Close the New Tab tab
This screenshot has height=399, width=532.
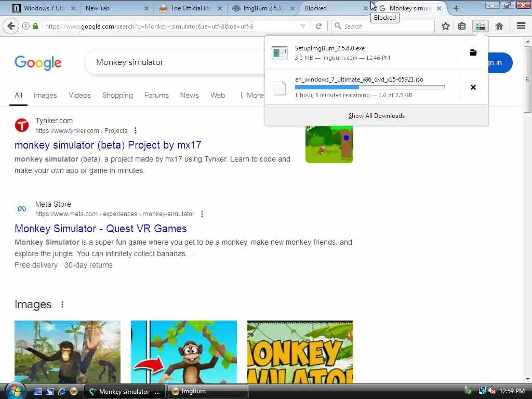[x=146, y=8]
